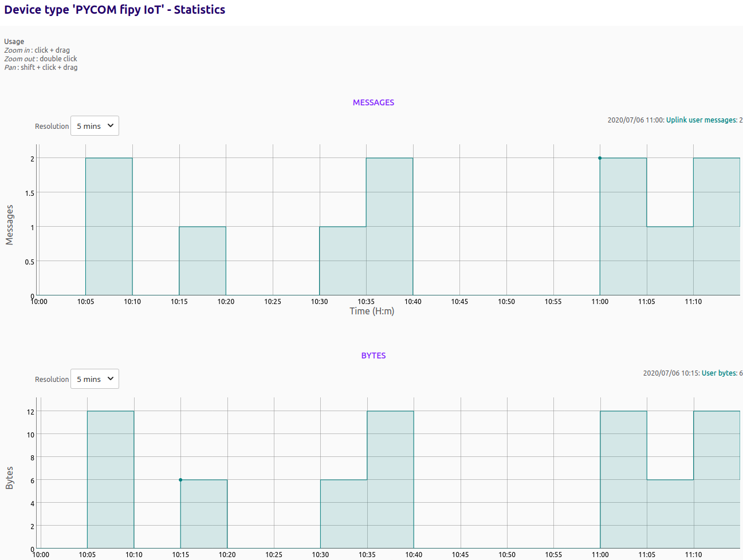Click the Messages bar at 11:10
Screen dimensions: 743x560
(717, 227)
